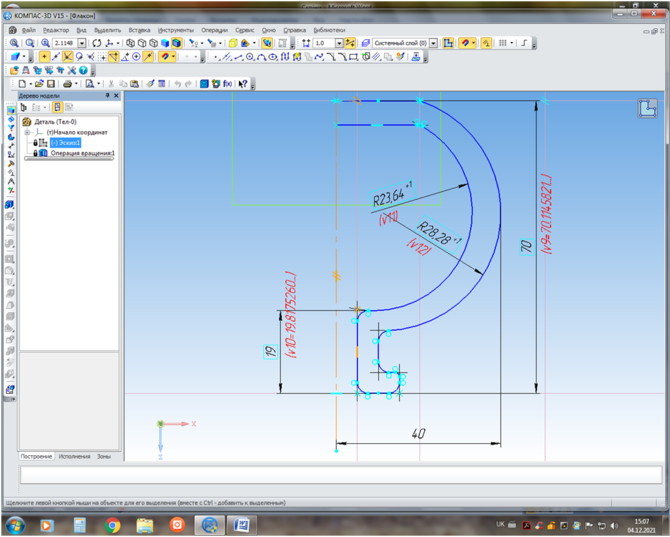This screenshot has height=537, width=670.
Task: Open the Редактор menu
Action: [56, 30]
